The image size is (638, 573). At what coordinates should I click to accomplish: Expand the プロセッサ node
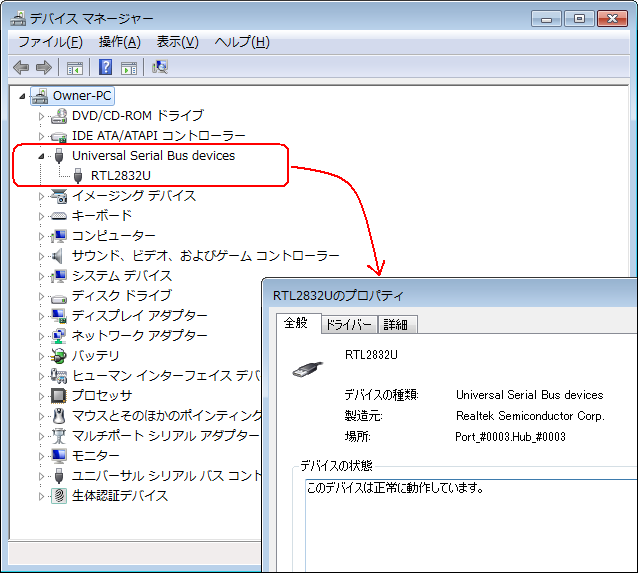[41, 396]
